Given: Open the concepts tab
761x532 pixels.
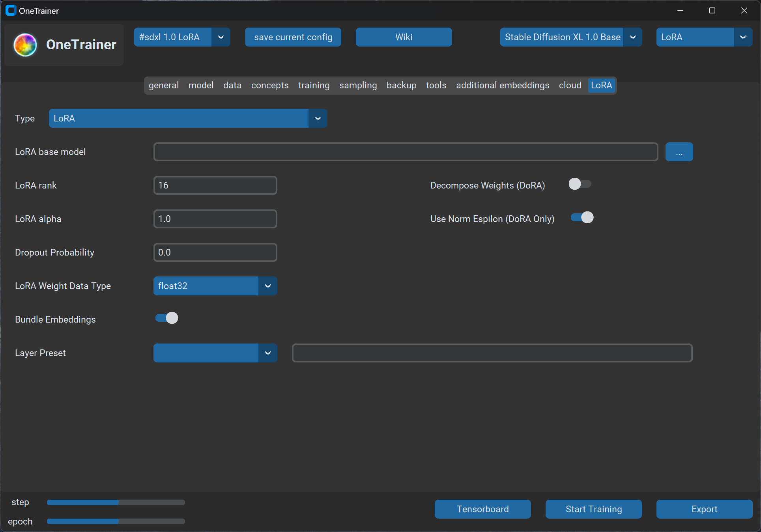Looking at the screenshot, I should click(270, 86).
